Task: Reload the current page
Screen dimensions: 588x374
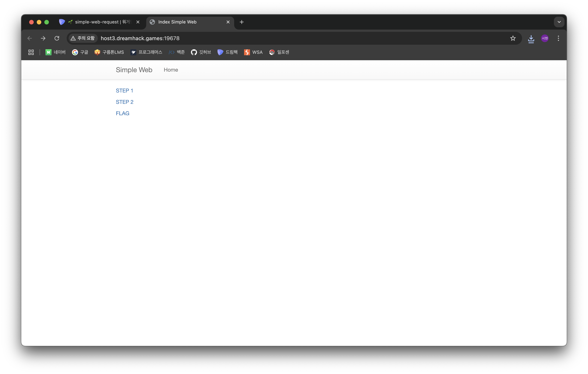Action: (x=57, y=38)
